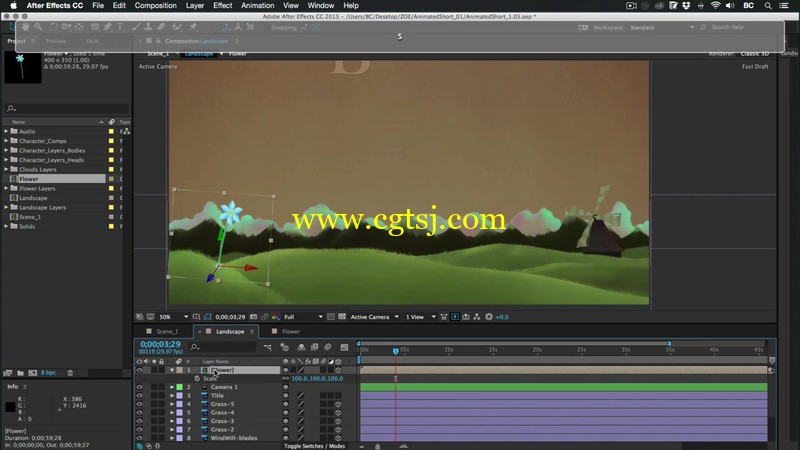The image size is (800, 450).
Task: Select the Rotation tool
Action: tap(53, 27)
